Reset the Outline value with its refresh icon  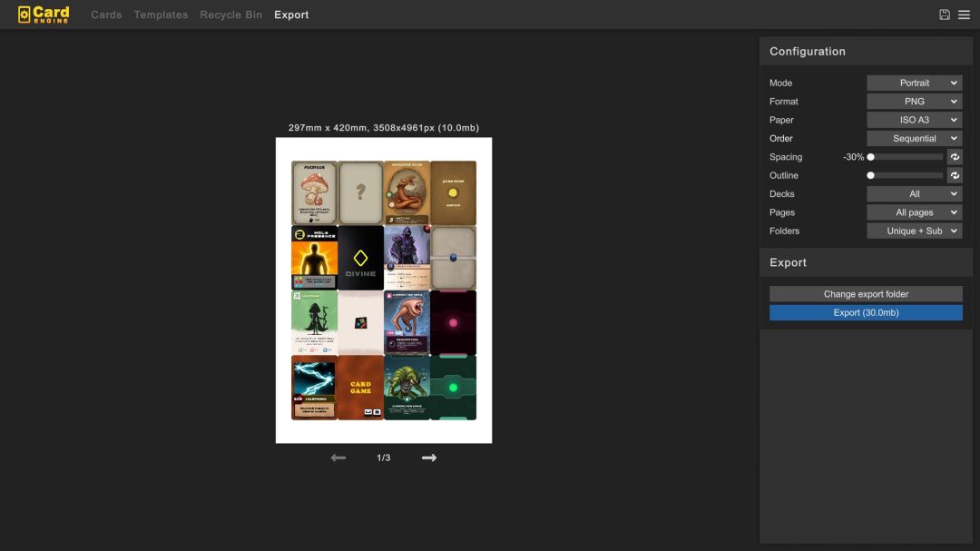955,175
